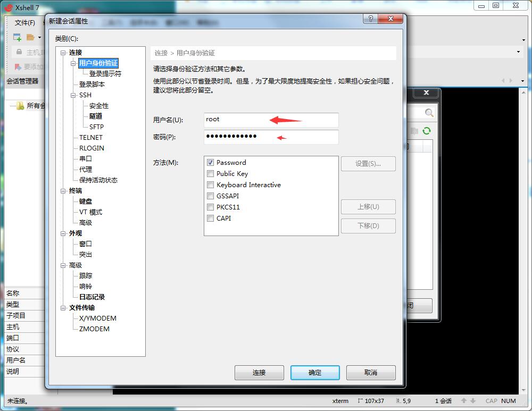Collapse the 外观 tree node
This screenshot has width=532, height=411.
(x=63, y=233)
